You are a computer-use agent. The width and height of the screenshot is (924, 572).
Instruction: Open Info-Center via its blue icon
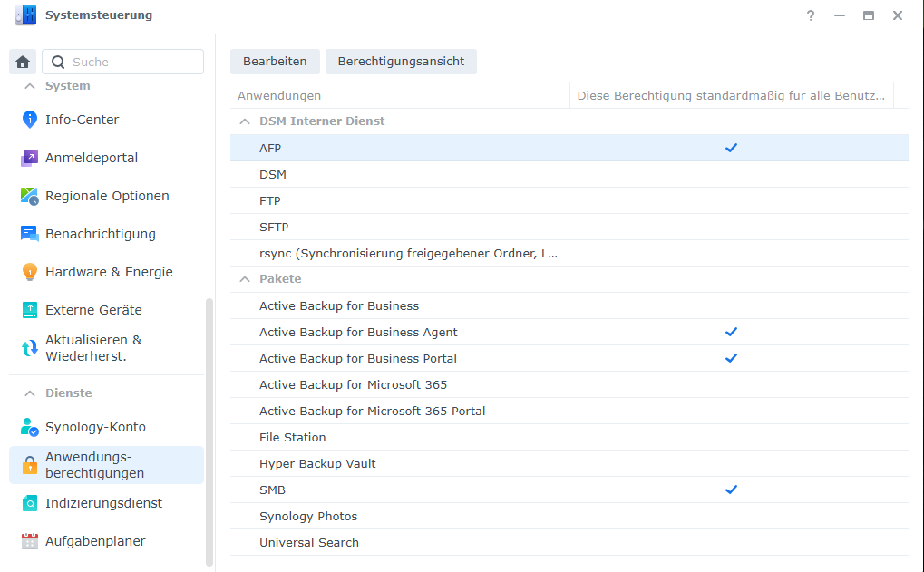[30, 120]
